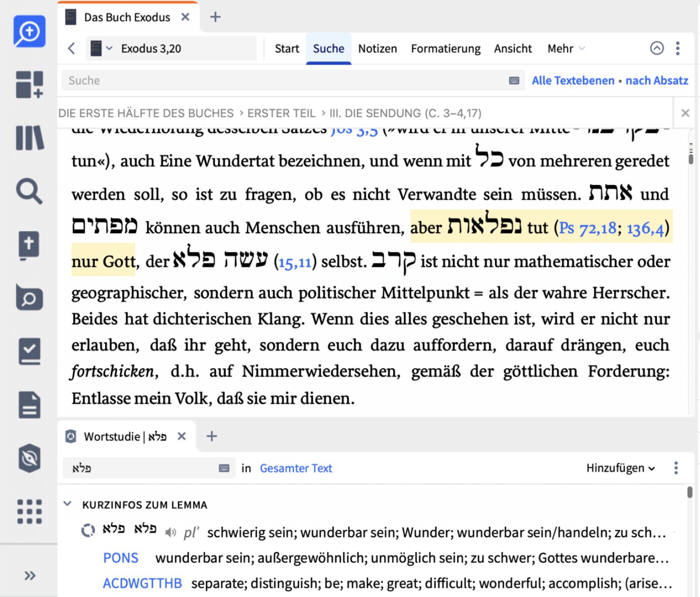Open the PONS dictionary link
The height and width of the screenshot is (597, 700).
pos(121,558)
